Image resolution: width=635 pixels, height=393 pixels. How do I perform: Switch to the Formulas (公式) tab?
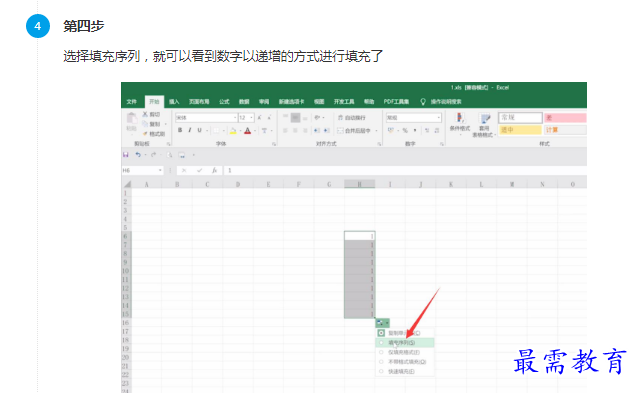224,102
